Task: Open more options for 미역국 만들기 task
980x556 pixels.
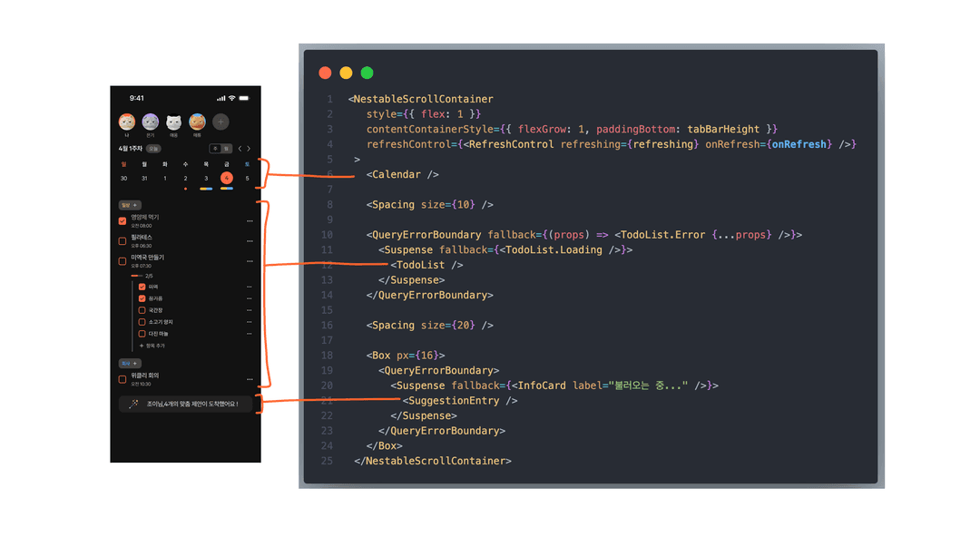Action: [x=250, y=261]
